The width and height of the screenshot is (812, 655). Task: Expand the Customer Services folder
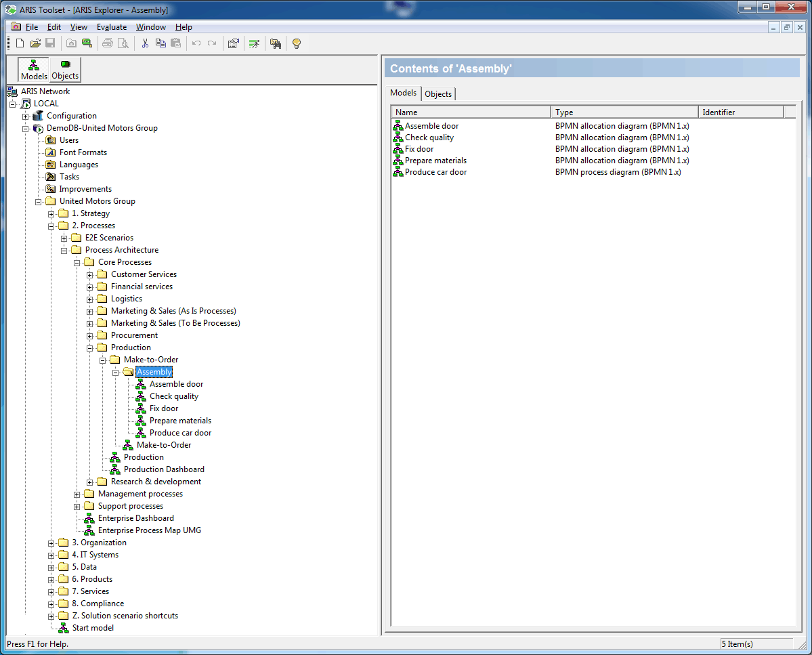[89, 275]
